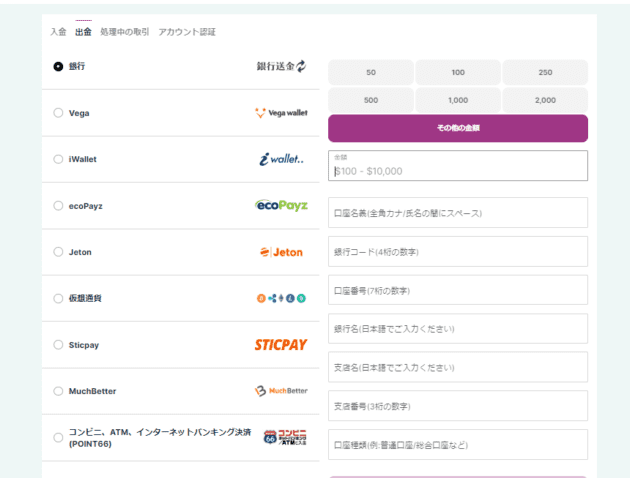Focus the amount field showing $100 - $10,000
The height and width of the screenshot is (478, 630).
(x=457, y=170)
